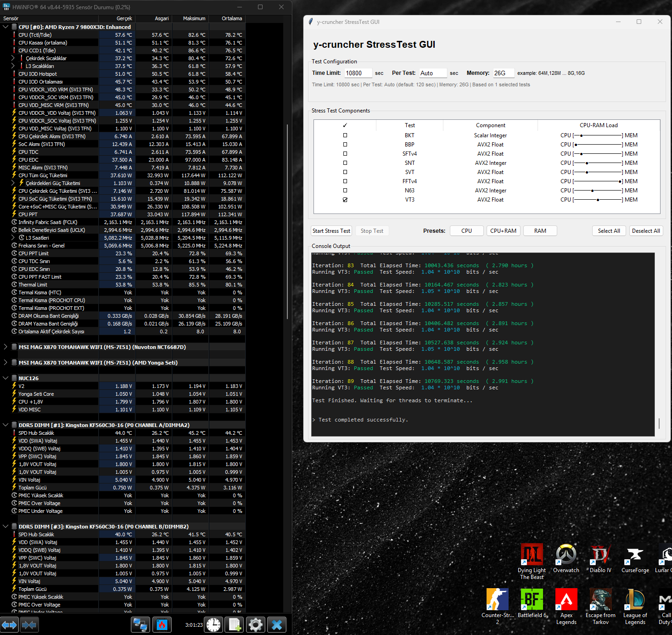Click the log file icon with green plus

pyautogui.click(x=235, y=625)
